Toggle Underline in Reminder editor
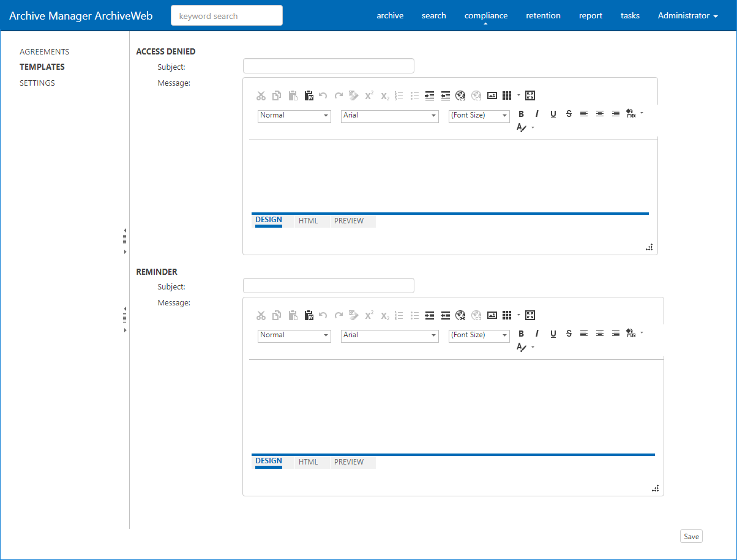 coord(553,334)
